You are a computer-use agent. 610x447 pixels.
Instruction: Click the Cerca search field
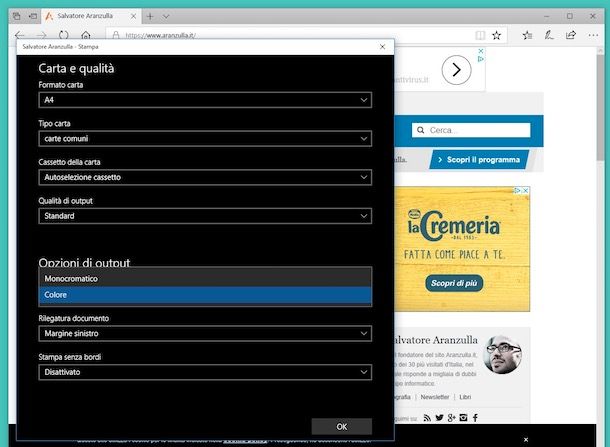click(x=471, y=130)
